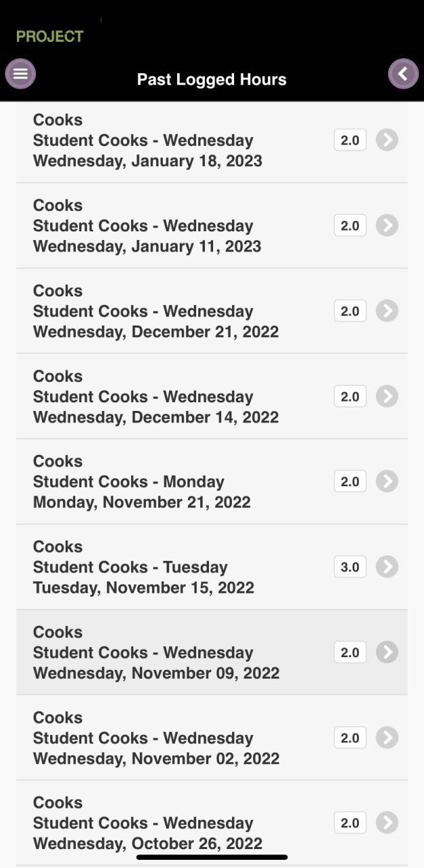Tap chevron for December 21, 2022 entry
Screen dimensions: 424x868
click(x=387, y=311)
